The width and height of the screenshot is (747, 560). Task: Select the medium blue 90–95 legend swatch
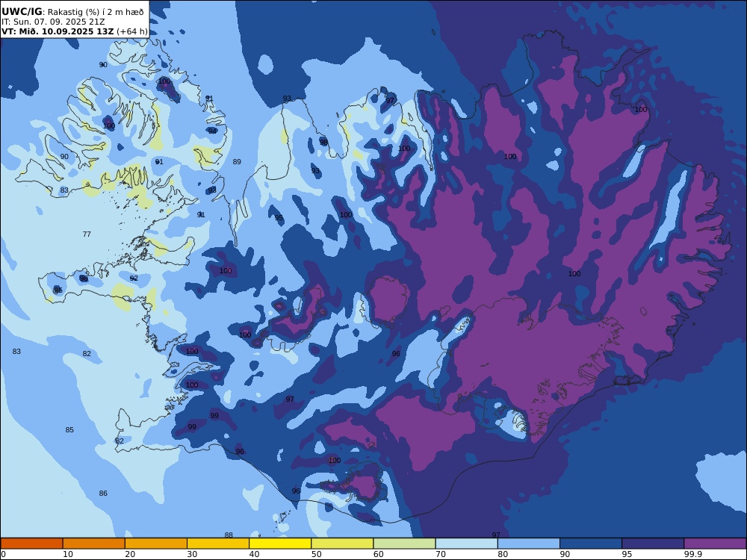[x=591, y=544]
